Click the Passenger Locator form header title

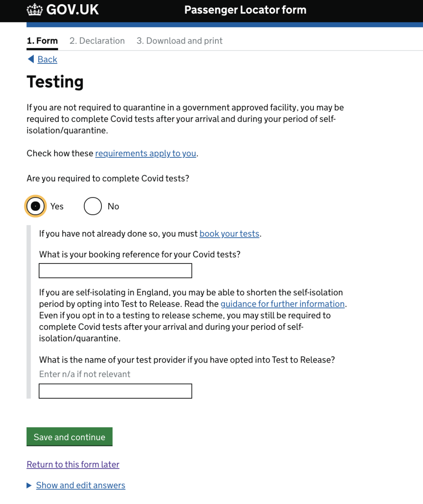click(245, 10)
